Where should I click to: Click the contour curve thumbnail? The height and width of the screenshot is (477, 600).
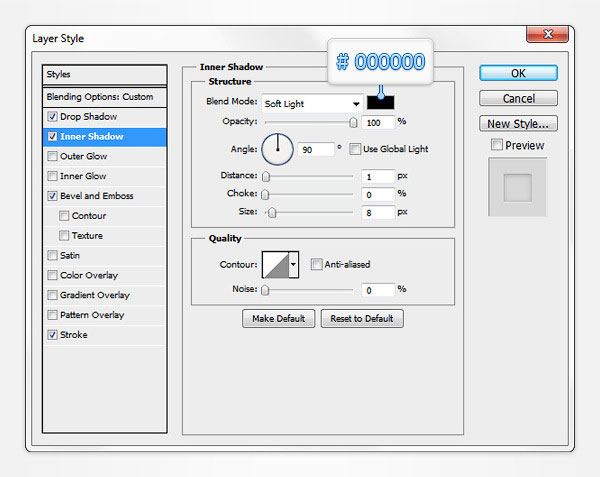276,264
